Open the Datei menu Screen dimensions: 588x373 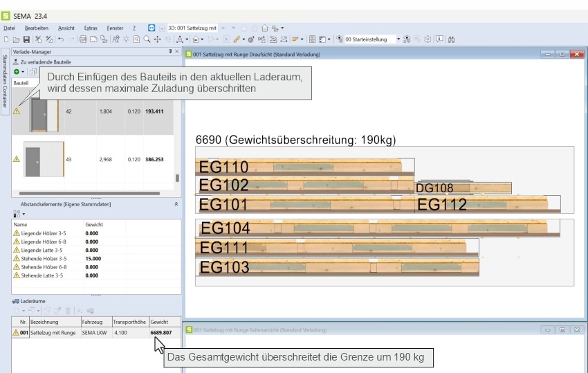click(x=10, y=28)
